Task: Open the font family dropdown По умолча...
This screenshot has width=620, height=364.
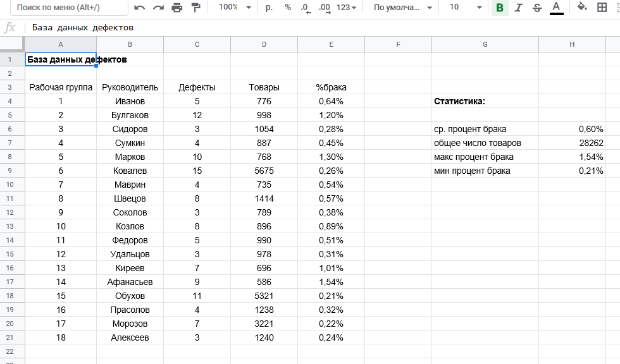Action: 402,8
